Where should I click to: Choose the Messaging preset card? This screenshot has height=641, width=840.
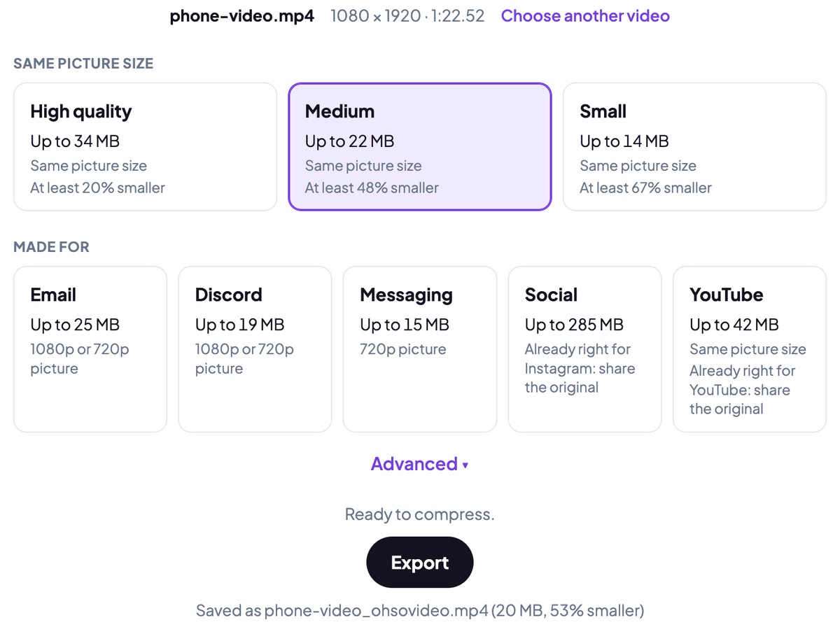click(420, 349)
